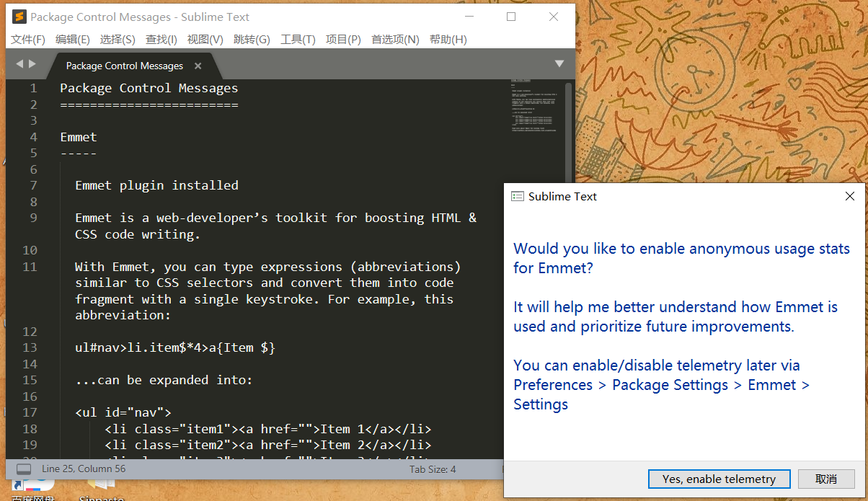Click line number 13 in gutter

point(30,347)
